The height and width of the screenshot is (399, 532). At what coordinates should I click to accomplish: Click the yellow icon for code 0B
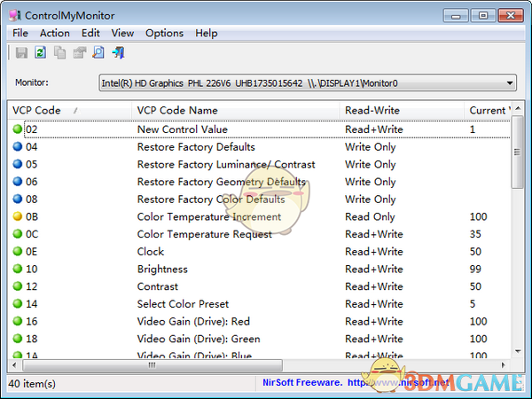coord(18,217)
